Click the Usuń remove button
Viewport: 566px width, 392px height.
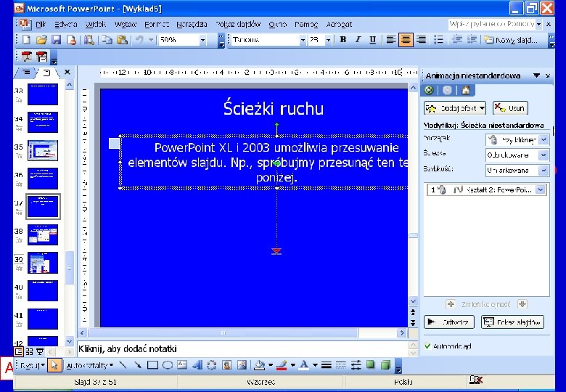(510, 108)
